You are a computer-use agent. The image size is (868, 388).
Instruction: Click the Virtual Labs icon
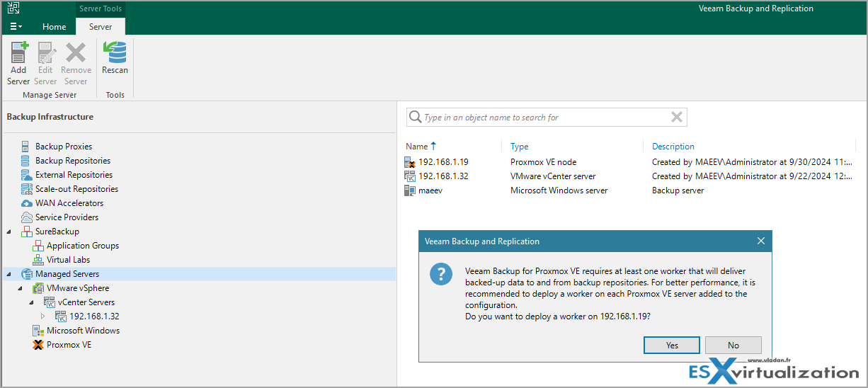[38, 260]
